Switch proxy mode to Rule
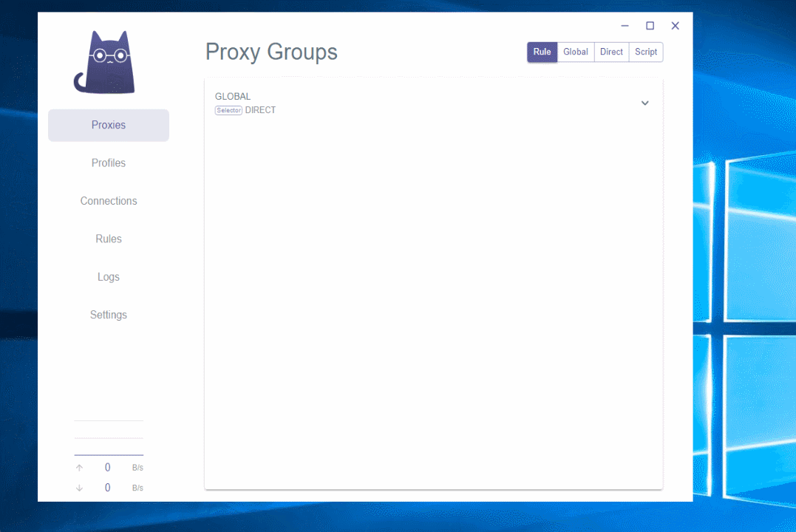This screenshot has width=796, height=532. click(x=542, y=52)
